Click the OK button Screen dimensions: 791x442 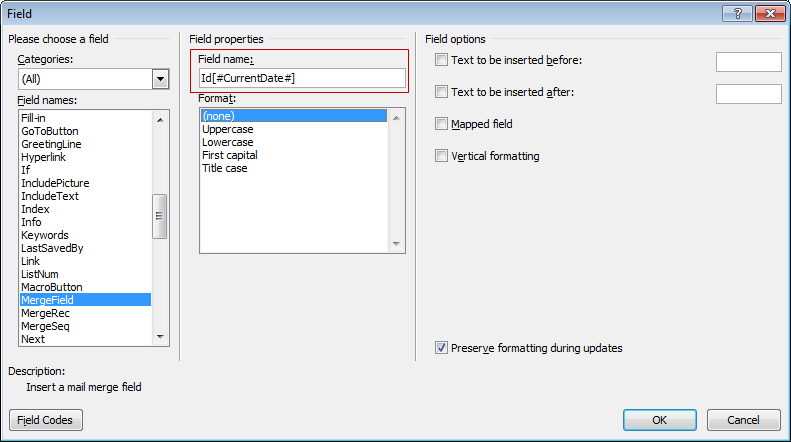659,420
